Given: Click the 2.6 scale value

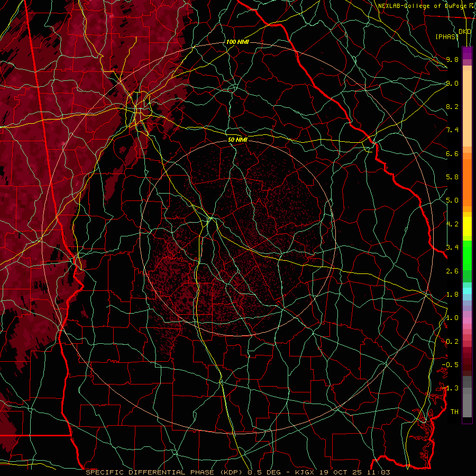Looking at the screenshot, I should 452,271.
